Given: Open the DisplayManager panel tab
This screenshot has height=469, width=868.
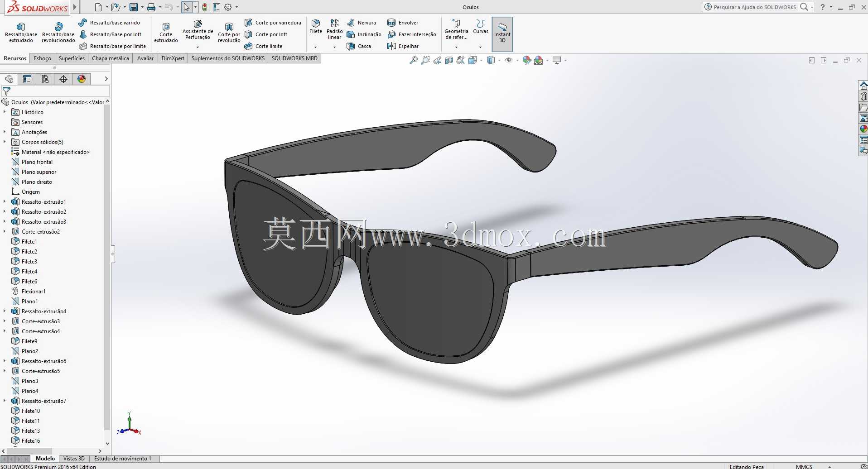Looking at the screenshot, I should click(x=82, y=79).
